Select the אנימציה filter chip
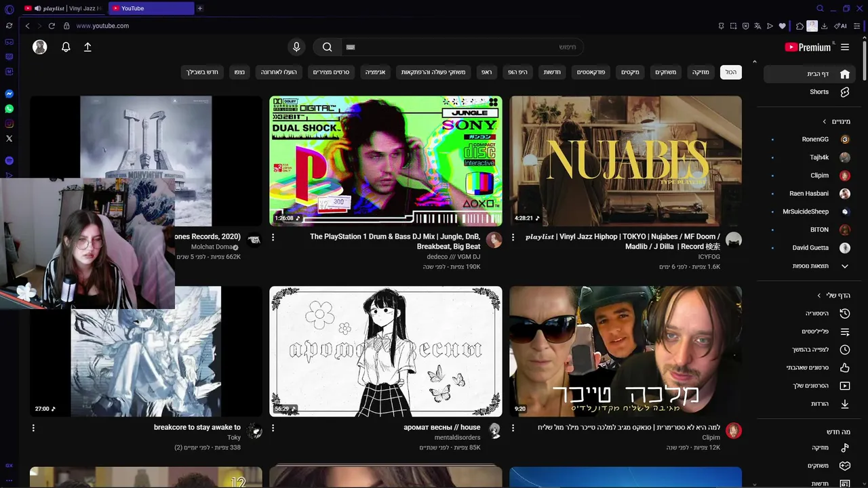The height and width of the screenshot is (488, 868). [x=375, y=72]
